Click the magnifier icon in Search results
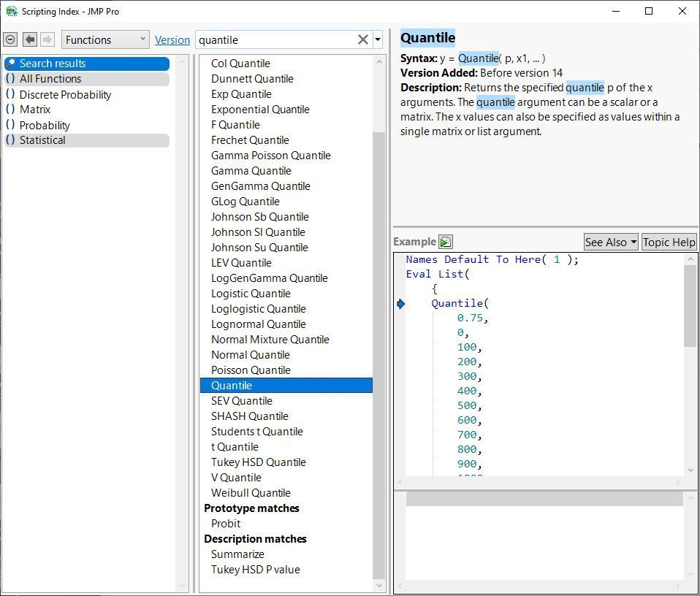Viewport: 700px width, 596px height. tap(10, 64)
